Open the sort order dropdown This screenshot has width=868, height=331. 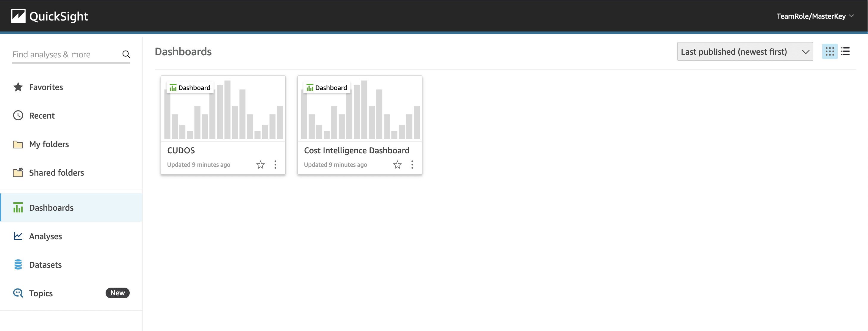(745, 51)
